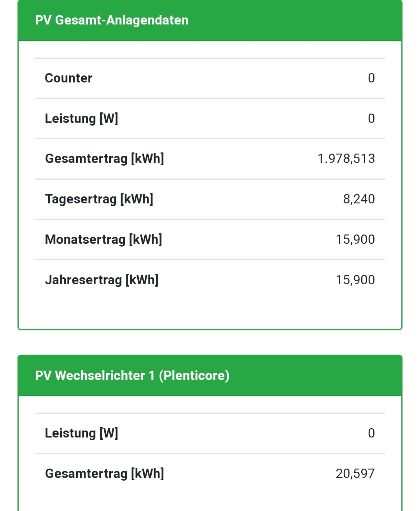Click the Gesamtertrag value 20,597
Screen dimensions: 420x511
(x=355, y=474)
